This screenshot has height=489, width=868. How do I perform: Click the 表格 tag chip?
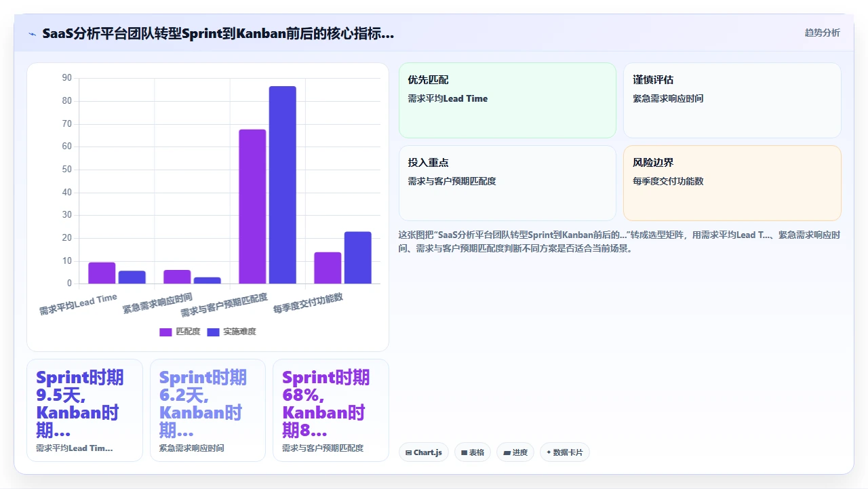473,452
